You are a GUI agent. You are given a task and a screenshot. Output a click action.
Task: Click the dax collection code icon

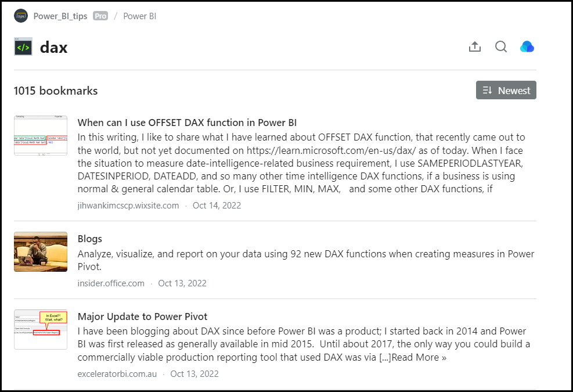[23, 47]
